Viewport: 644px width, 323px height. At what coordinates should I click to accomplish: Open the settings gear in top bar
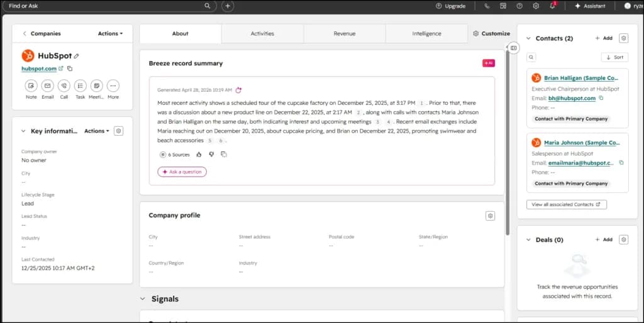(x=536, y=6)
